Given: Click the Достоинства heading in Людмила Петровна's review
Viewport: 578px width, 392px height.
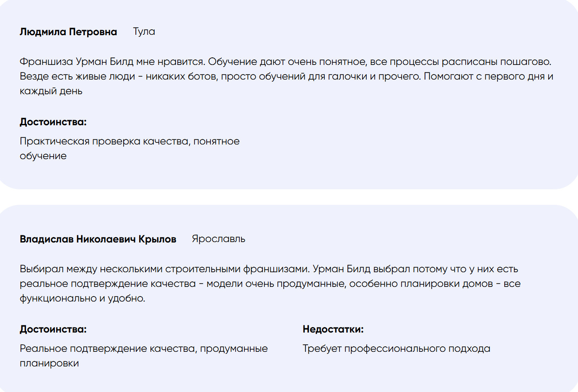Looking at the screenshot, I should [53, 122].
